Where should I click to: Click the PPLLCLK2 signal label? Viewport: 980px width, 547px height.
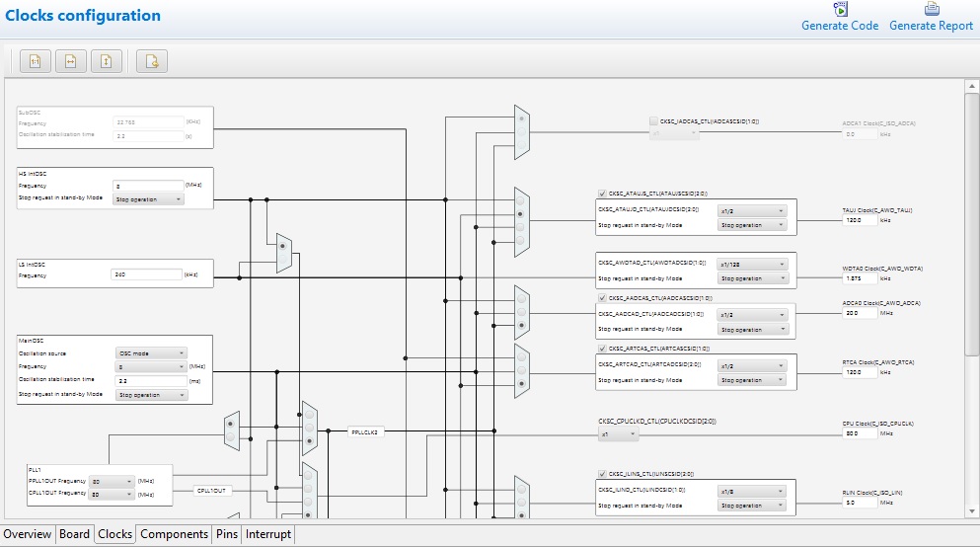click(365, 432)
